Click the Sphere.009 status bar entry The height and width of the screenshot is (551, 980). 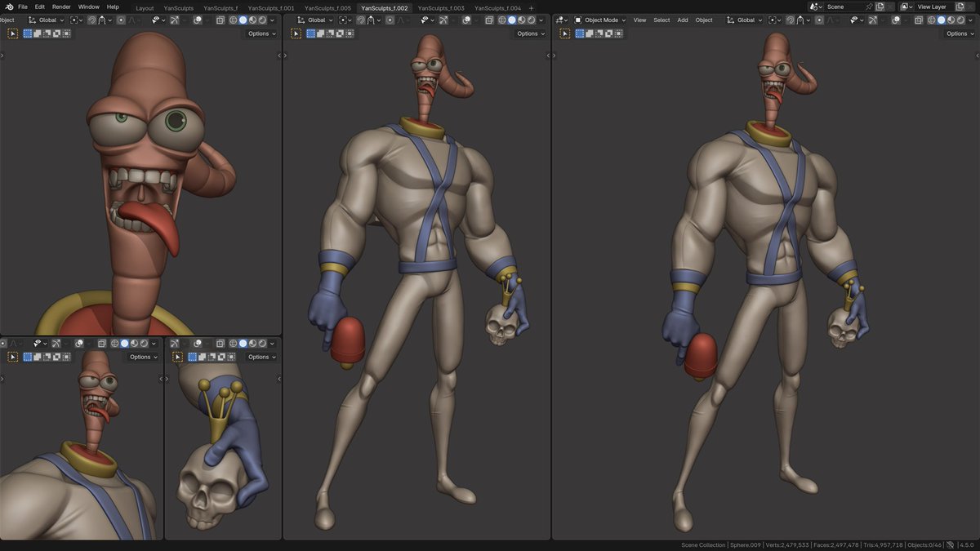click(746, 544)
